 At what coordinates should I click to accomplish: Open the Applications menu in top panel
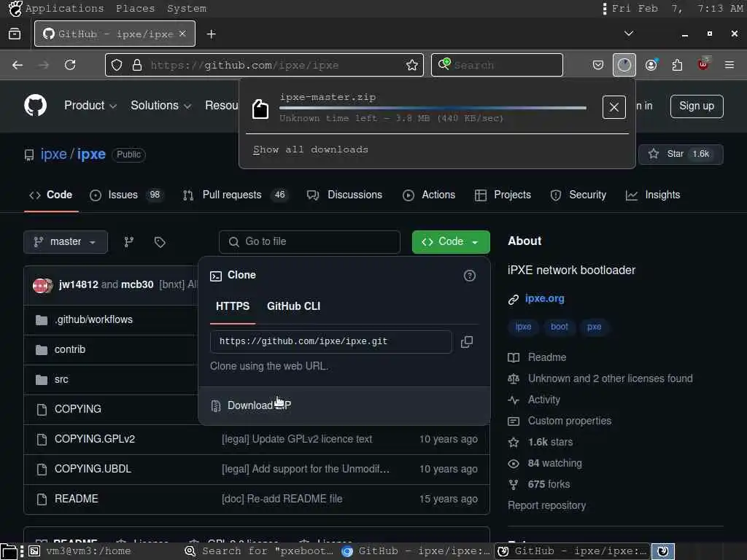coord(64,9)
